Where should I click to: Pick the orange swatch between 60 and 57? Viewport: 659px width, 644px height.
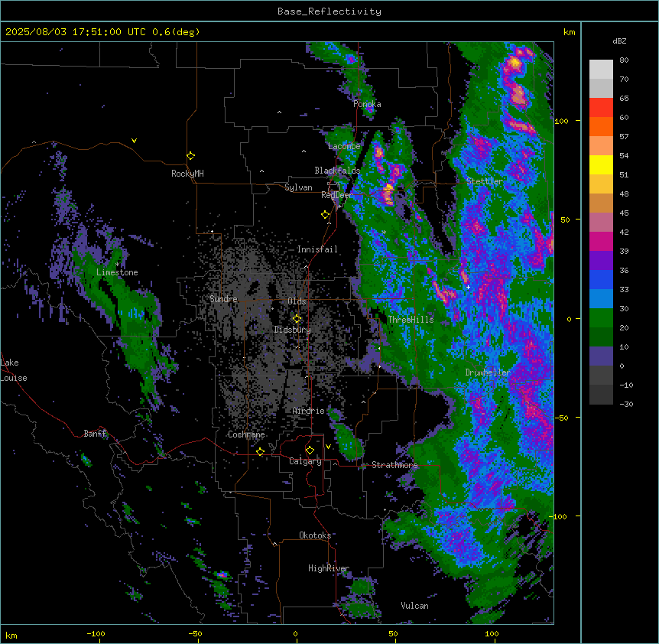pyautogui.click(x=601, y=126)
